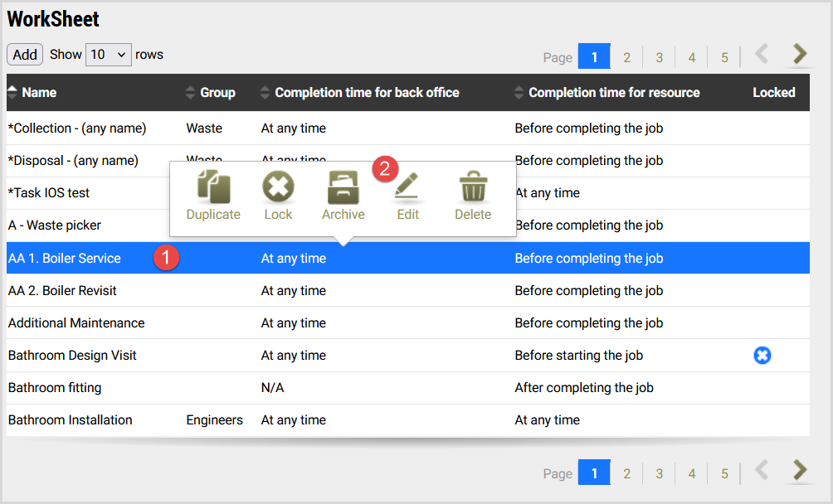
Task: Click the Add button
Action: pyautogui.click(x=25, y=55)
